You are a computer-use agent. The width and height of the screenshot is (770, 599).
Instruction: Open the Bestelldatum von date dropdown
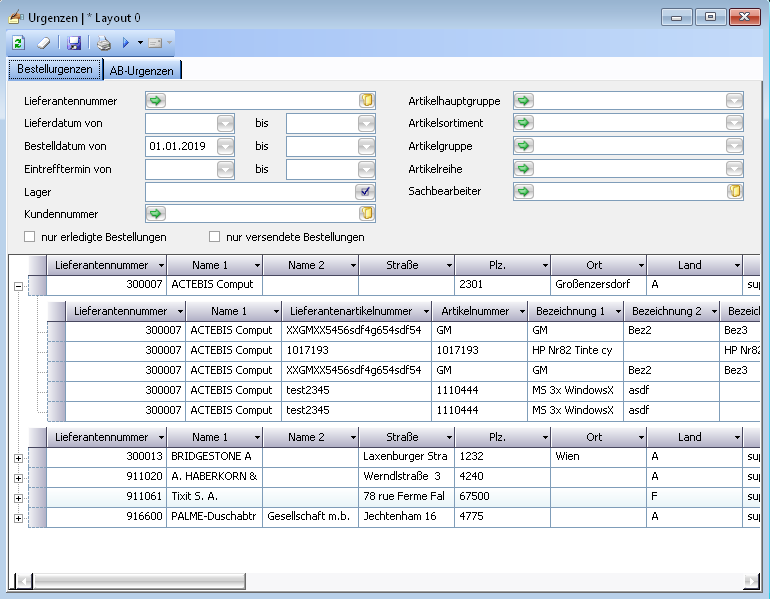225,146
